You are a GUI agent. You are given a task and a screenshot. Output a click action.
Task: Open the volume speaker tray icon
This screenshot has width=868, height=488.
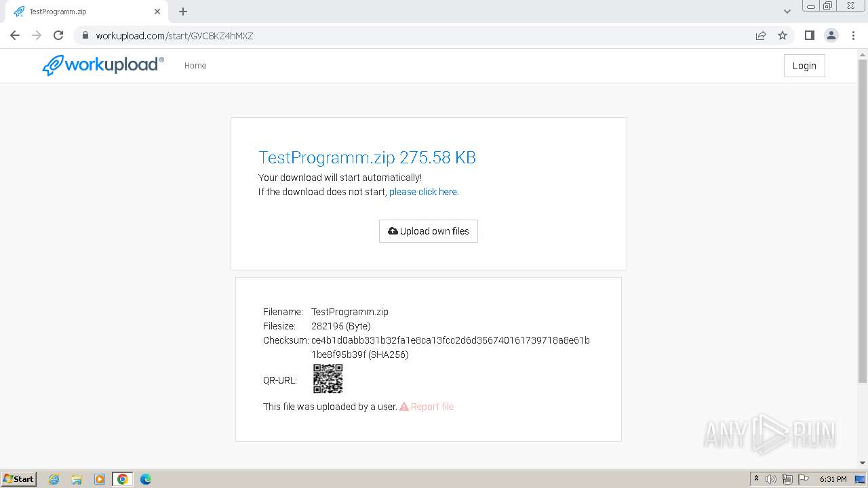(771, 479)
